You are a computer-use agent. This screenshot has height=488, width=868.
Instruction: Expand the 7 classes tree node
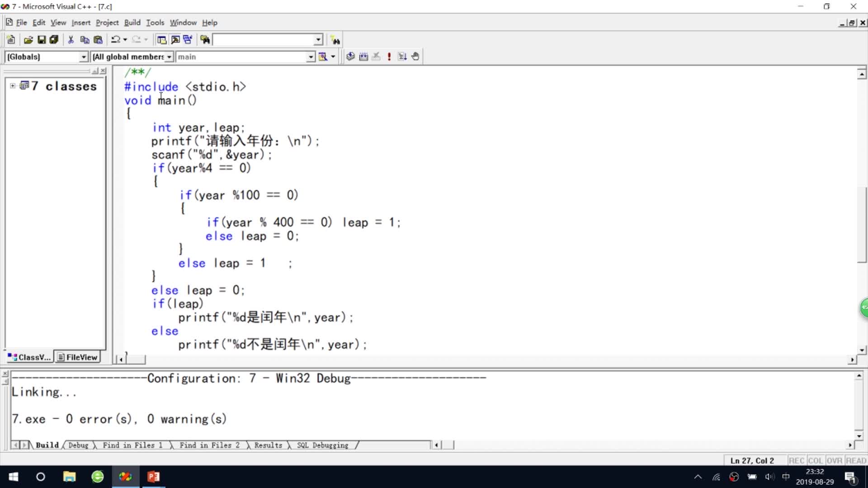(13, 86)
